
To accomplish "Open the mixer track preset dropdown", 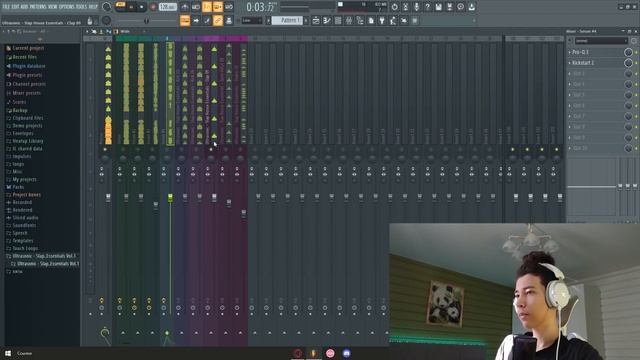I will (601, 41).
